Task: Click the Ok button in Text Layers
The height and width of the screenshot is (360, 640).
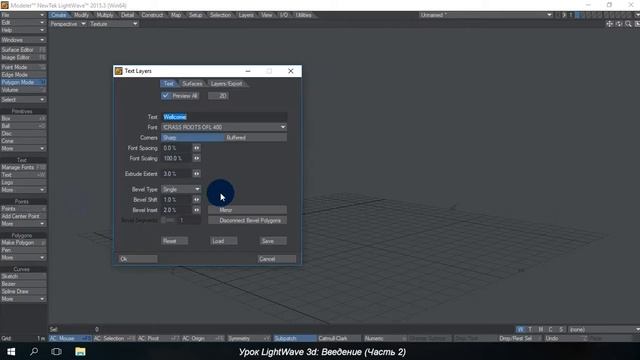Action: [x=138, y=259]
